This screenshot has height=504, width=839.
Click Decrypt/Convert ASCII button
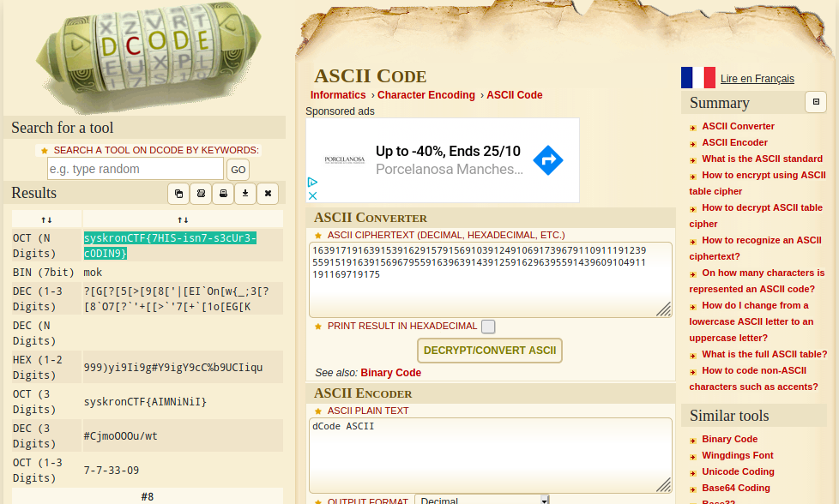[490, 351]
